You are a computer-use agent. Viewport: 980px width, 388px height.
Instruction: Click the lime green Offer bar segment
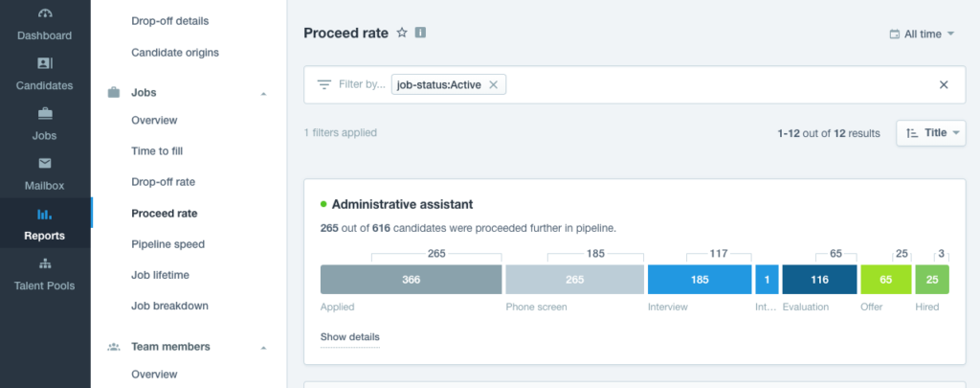point(885,279)
